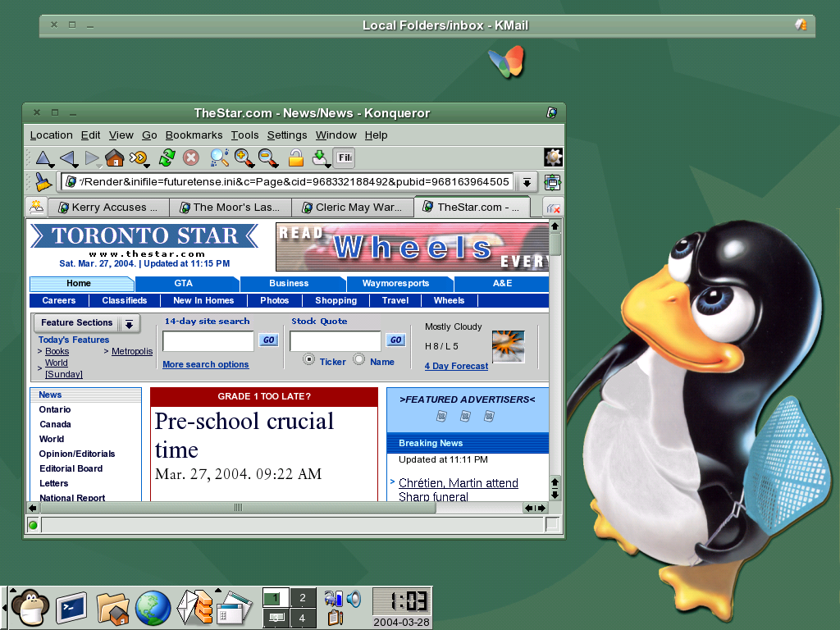
Task: Open the home folder panel icon
Action: [112, 609]
